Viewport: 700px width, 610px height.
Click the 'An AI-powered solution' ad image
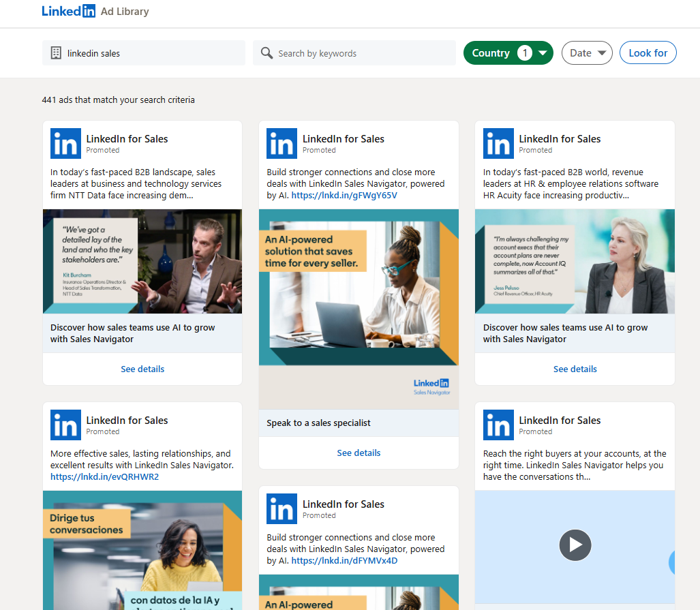[359, 309]
